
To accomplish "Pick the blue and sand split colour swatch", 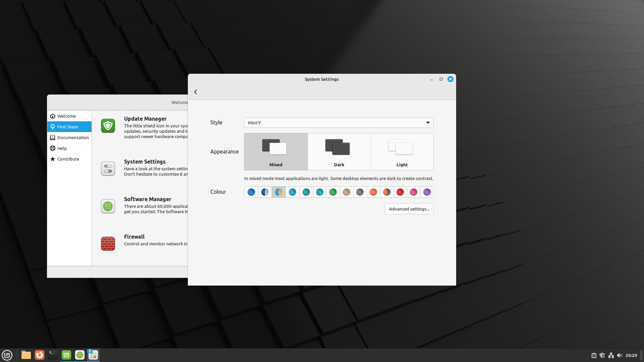I will pos(279,192).
